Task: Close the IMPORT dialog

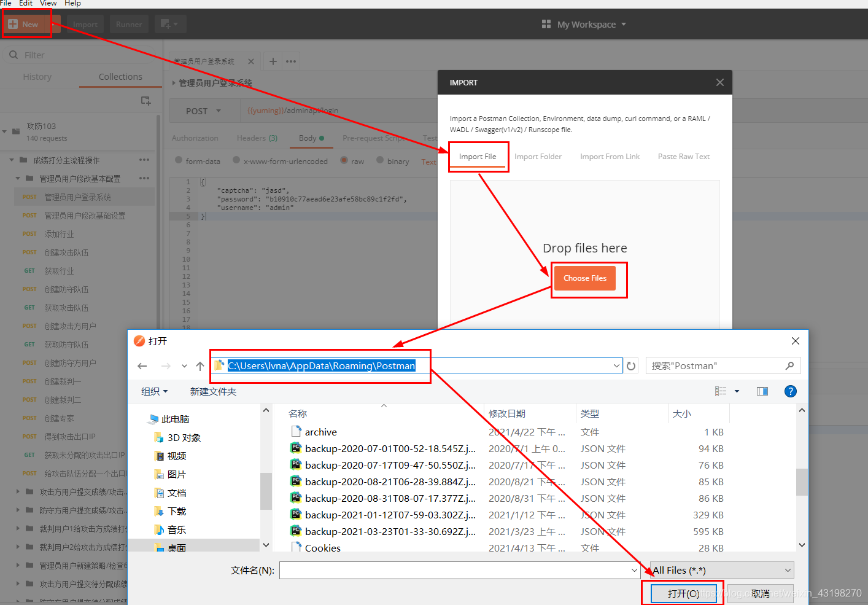Action: click(x=720, y=82)
